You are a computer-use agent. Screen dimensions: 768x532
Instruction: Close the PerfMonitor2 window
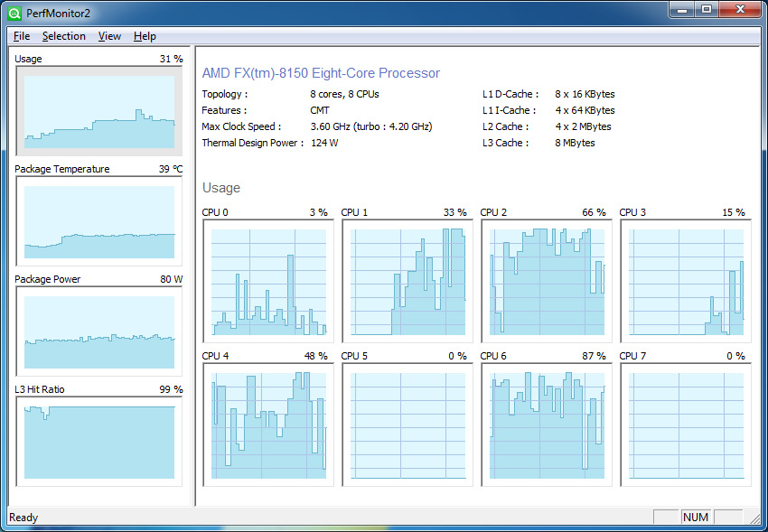tap(740, 9)
